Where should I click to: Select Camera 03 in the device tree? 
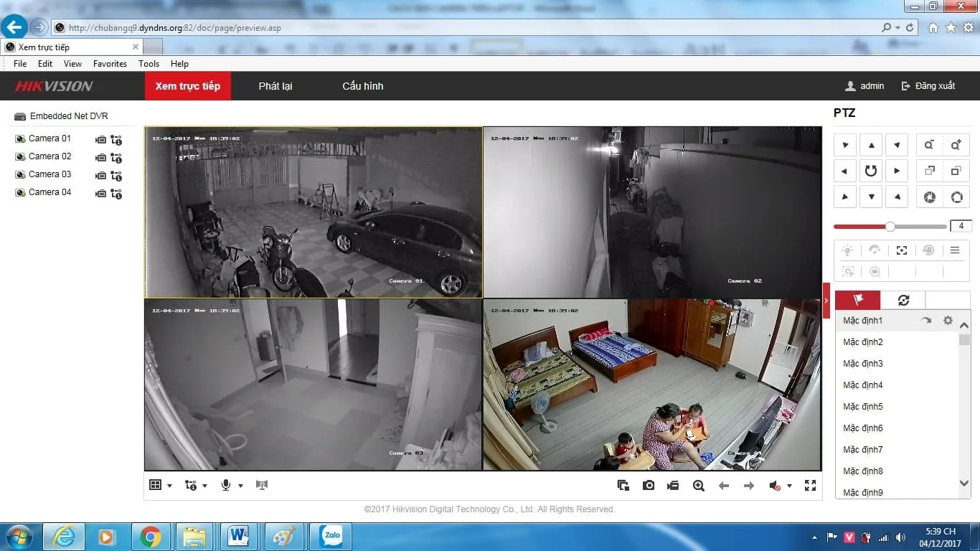coord(50,174)
